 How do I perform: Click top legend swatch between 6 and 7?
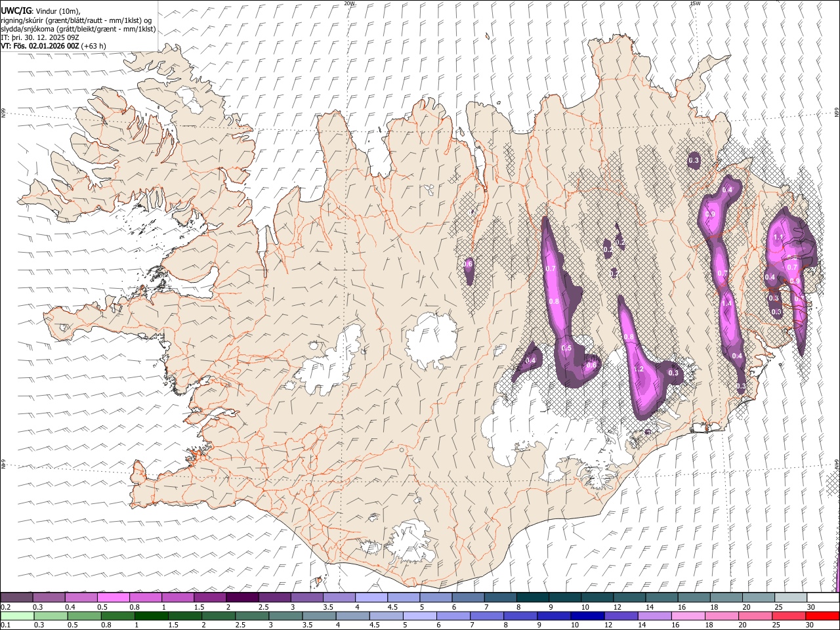(467, 597)
